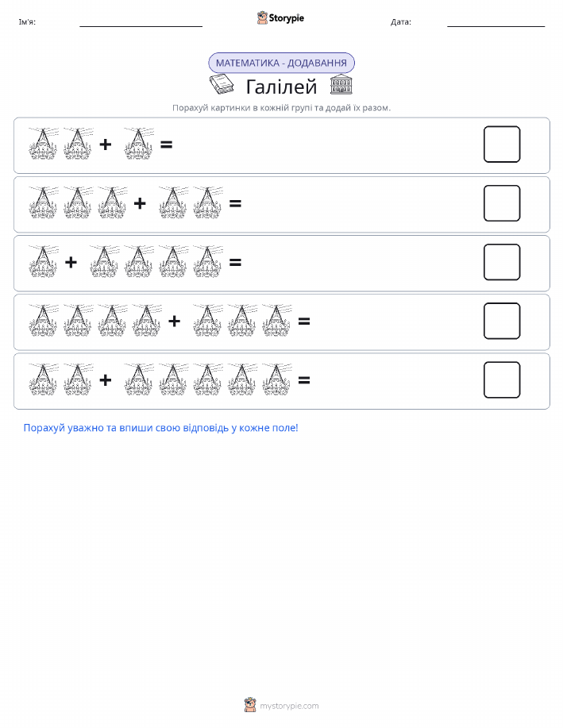Image resolution: width=563 pixels, height=728 pixels.
Task: Click the equals sign in the second row
Action: (x=236, y=203)
